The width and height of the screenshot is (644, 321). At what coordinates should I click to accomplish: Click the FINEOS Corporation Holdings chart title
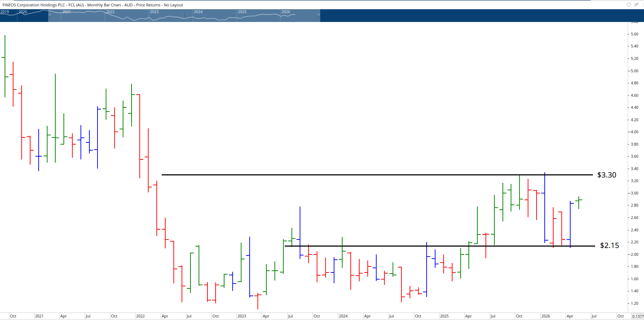coord(93,5)
